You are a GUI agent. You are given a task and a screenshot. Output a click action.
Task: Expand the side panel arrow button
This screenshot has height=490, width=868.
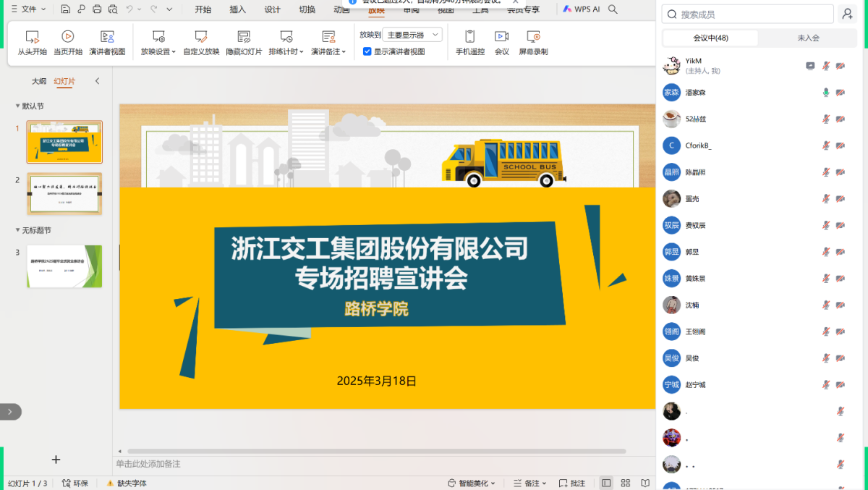point(10,411)
